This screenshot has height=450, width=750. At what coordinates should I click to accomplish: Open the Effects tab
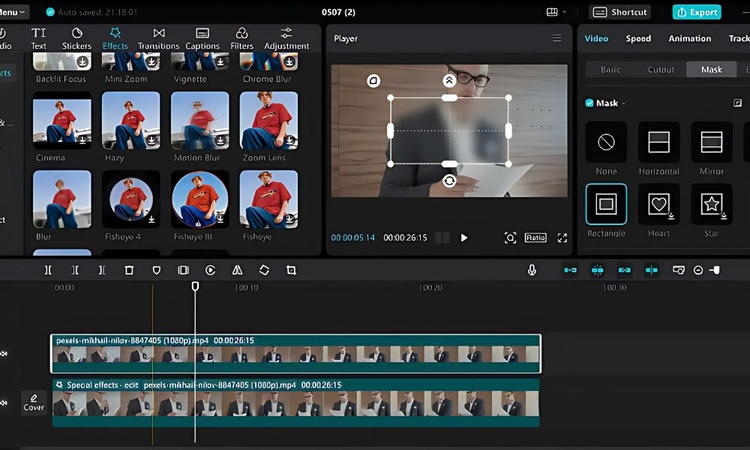[x=115, y=39]
